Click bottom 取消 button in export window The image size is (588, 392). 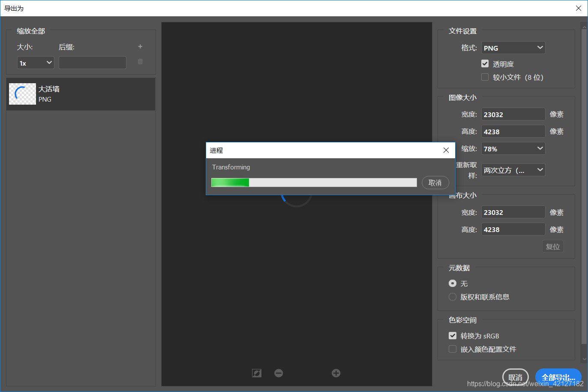point(516,377)
